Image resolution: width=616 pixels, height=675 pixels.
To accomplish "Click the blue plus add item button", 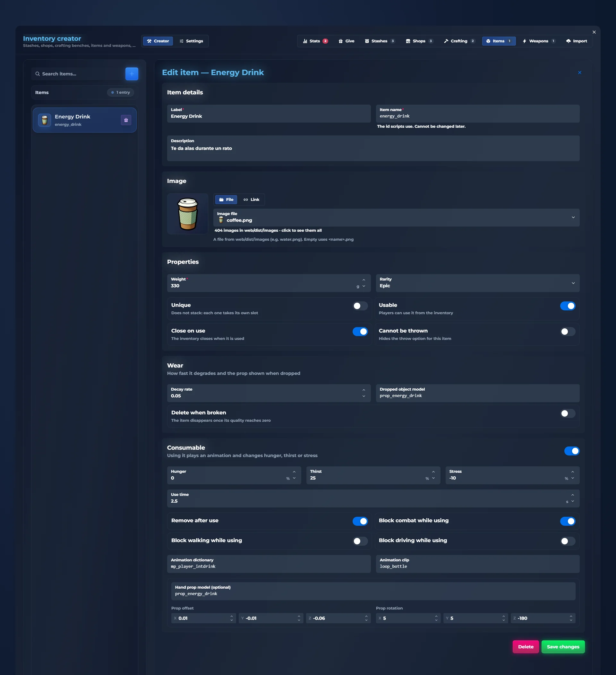I will pyautogui.click(x=132, y=74).
